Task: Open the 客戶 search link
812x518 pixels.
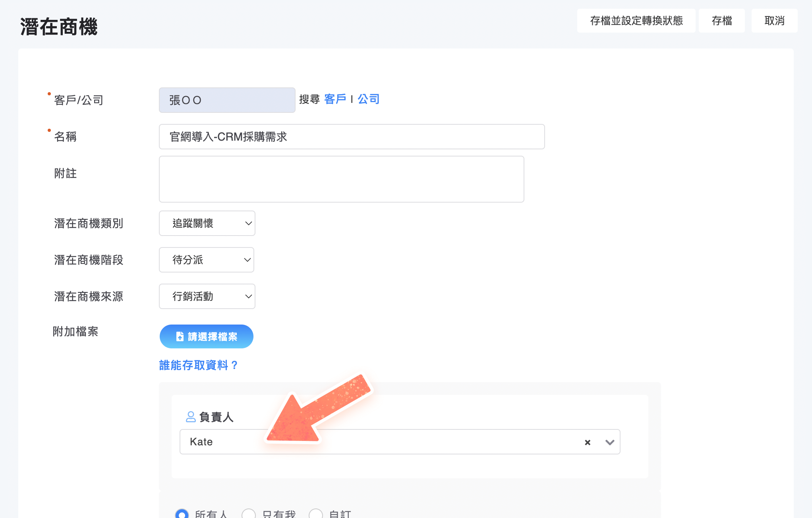Action: pyautogui.click(x=335, y=99)
